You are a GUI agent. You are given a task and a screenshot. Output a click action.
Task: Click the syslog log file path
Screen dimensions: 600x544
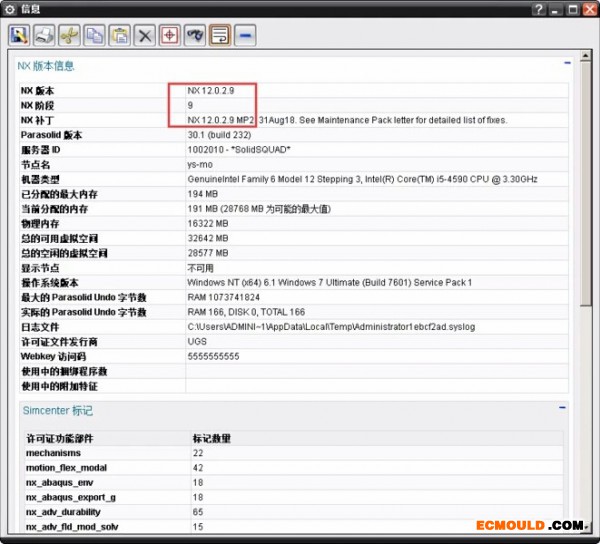[331, 327]
